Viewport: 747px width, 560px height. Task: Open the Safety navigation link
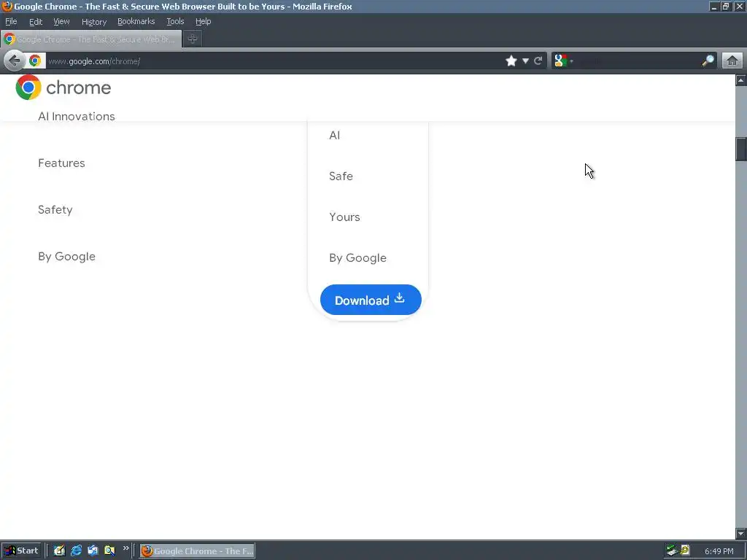pyautogui.click(x=55, y=210)
